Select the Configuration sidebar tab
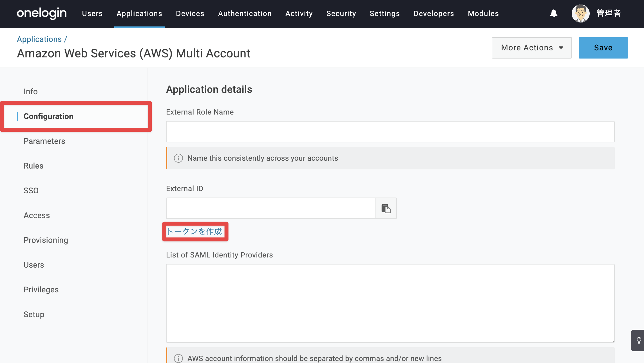The width and height of the screenshot is (644, 363). tap(48, 116)
